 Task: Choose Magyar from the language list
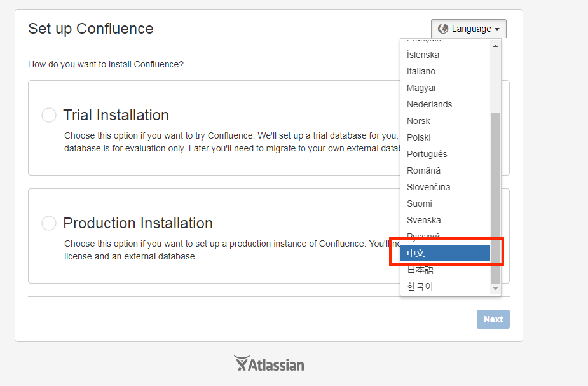[x=445, y=88]
